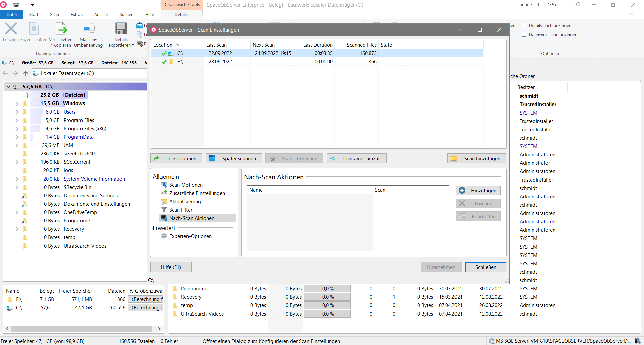Viewport: 644px width, 345px height.
Task: Click the green arrow icon of Jetzt scannen
Action: click(x=156, y=159)
